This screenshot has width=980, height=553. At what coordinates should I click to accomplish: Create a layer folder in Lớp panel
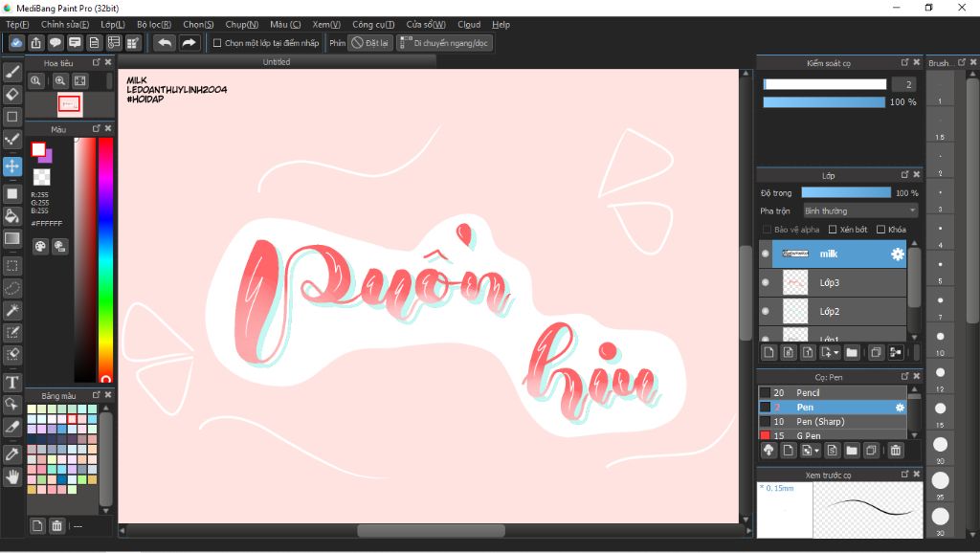click(x=851, y=352)
